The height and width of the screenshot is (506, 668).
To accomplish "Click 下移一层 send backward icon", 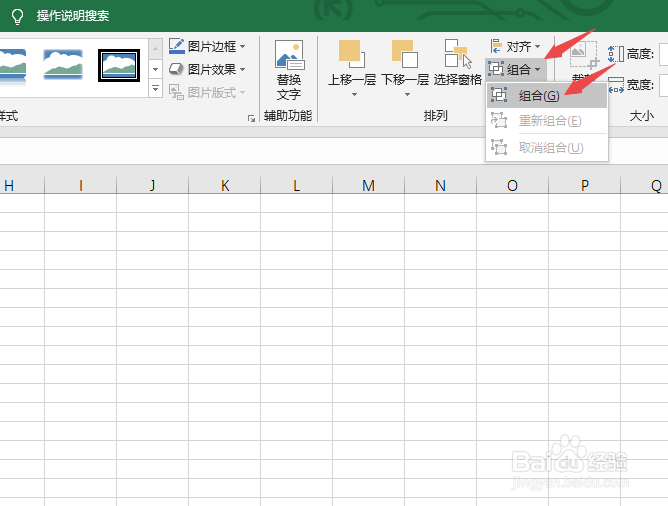I will point(405,54).
